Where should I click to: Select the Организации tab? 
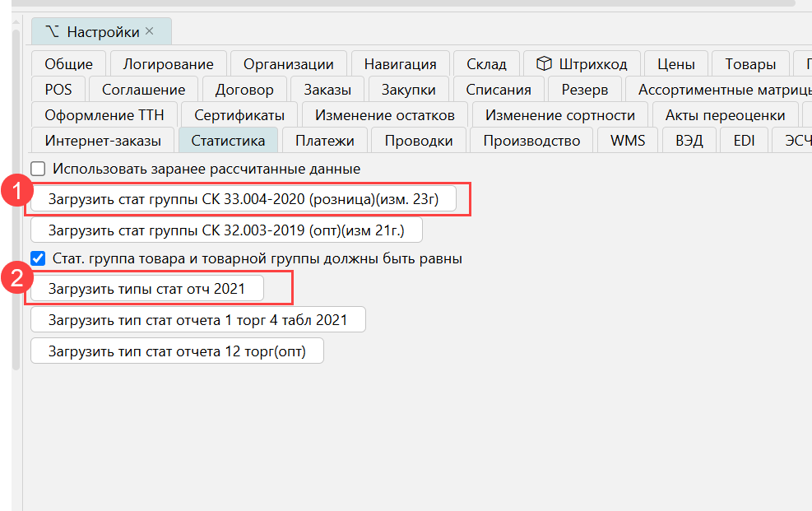(289, 64)
